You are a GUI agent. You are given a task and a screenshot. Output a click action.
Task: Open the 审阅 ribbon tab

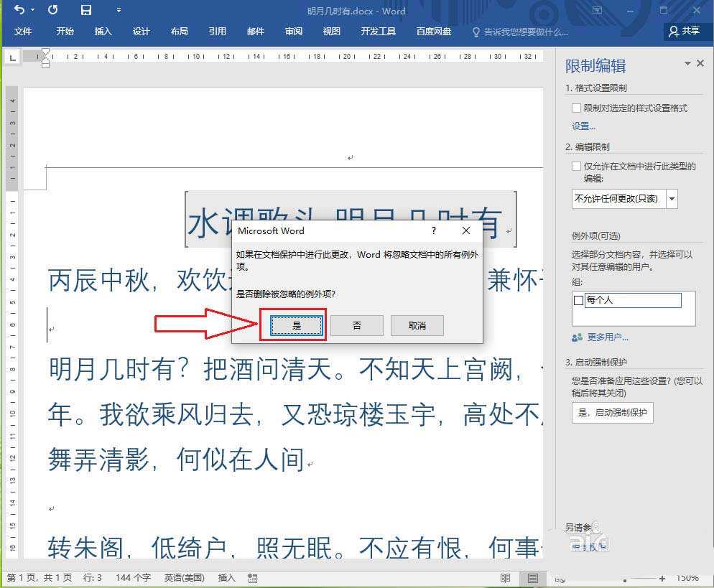click(x=294, y=32)
